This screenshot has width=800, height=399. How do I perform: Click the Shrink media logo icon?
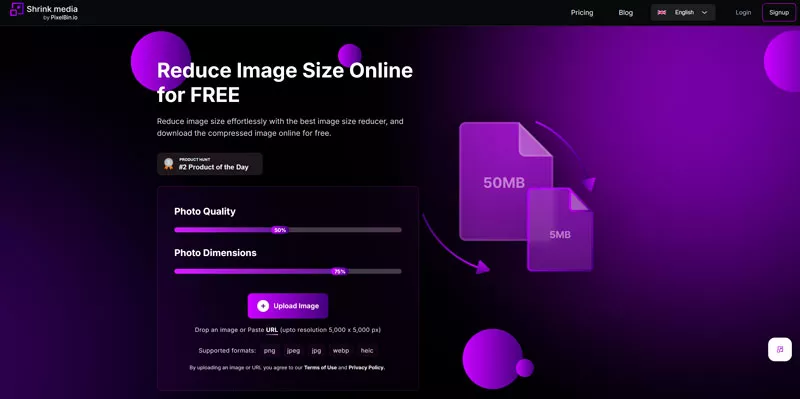[17, 9]
